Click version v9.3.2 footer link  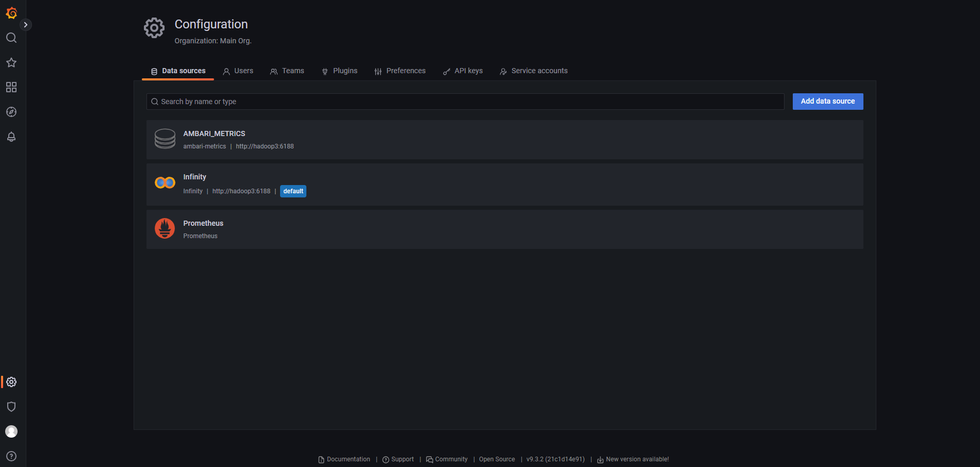click(x=556, y=459)
